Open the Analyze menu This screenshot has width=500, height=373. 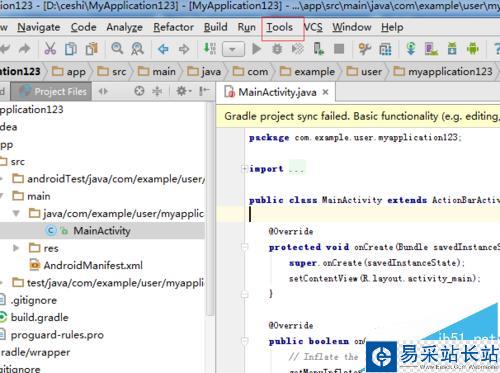124,27
